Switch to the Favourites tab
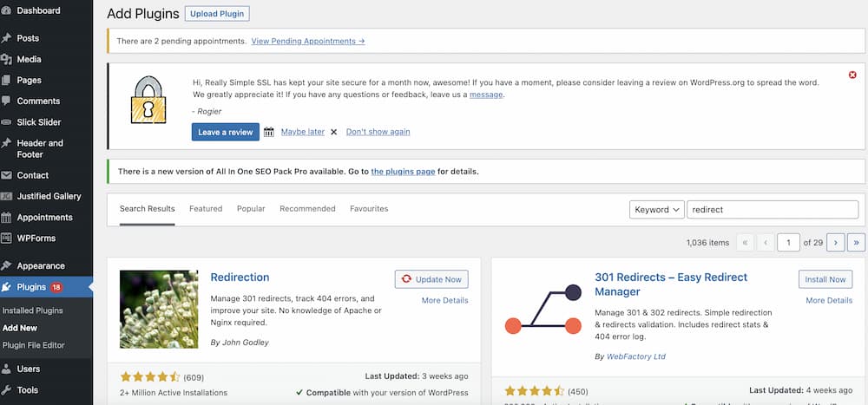 tap(369, 209)
